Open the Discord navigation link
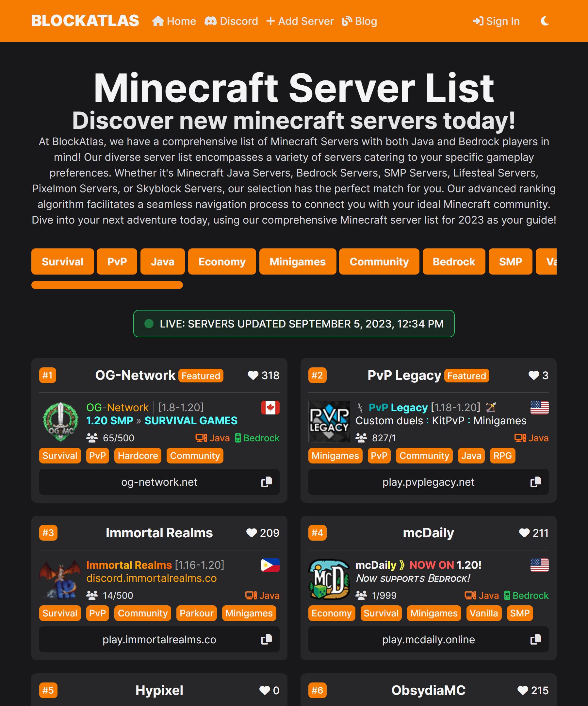This screenshot has height=706, width=588. 231,21
